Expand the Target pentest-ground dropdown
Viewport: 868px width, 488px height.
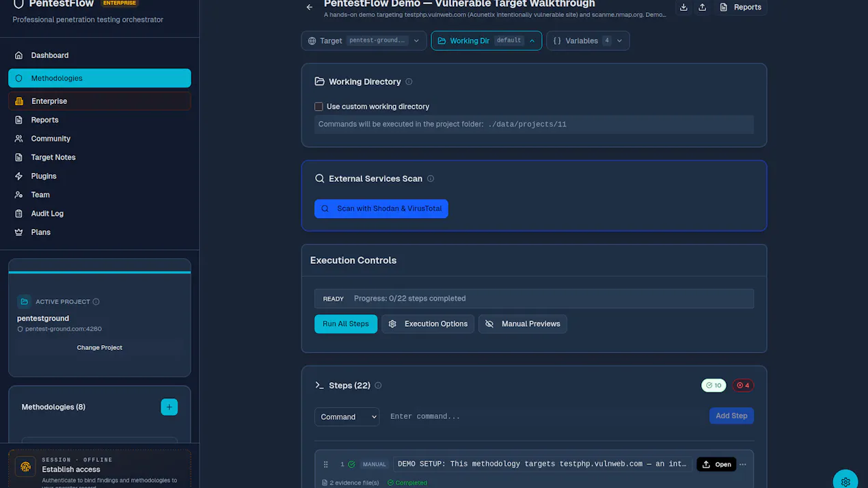click(364, 40)
